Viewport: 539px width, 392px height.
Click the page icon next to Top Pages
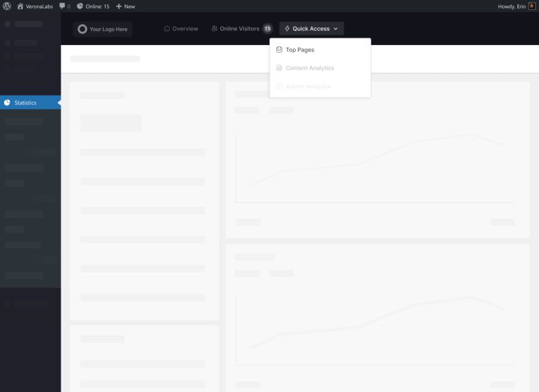[x=279, y=49]
